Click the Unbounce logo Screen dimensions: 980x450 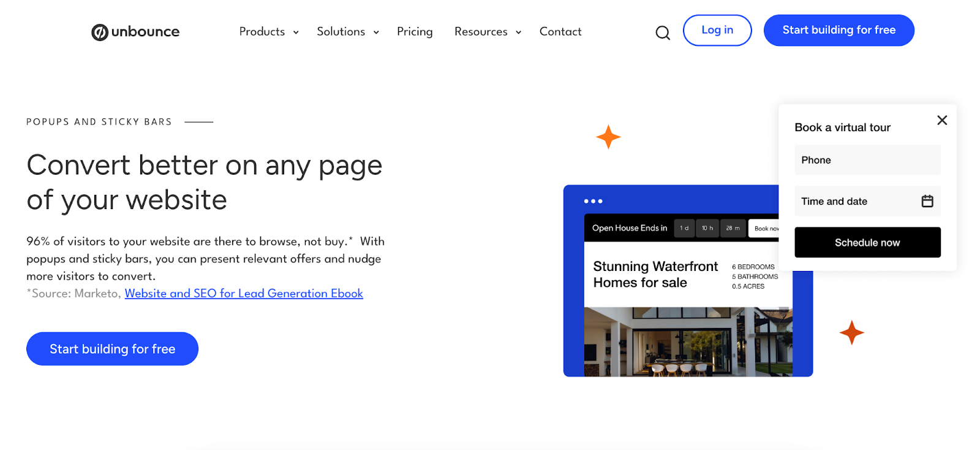point(135,32)
